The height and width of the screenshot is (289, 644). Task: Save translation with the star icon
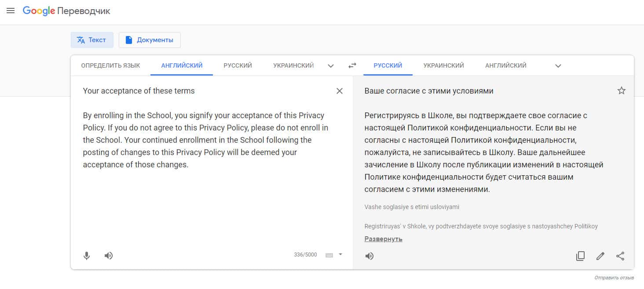pos(621,91)
